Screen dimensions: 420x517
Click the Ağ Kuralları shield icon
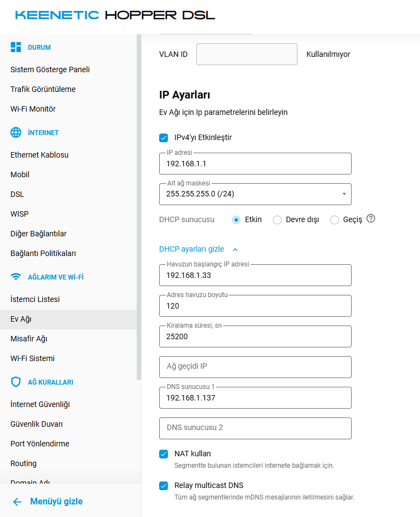click(x=16, y=382)
